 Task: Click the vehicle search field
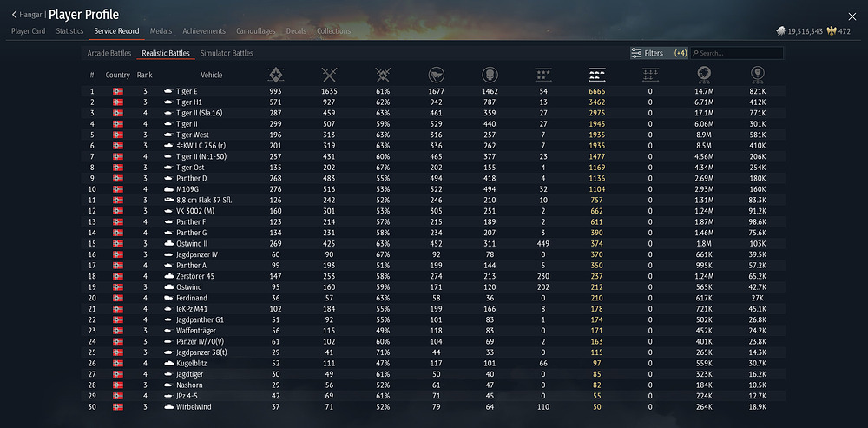pyautogui.click(x=737, y=53)
